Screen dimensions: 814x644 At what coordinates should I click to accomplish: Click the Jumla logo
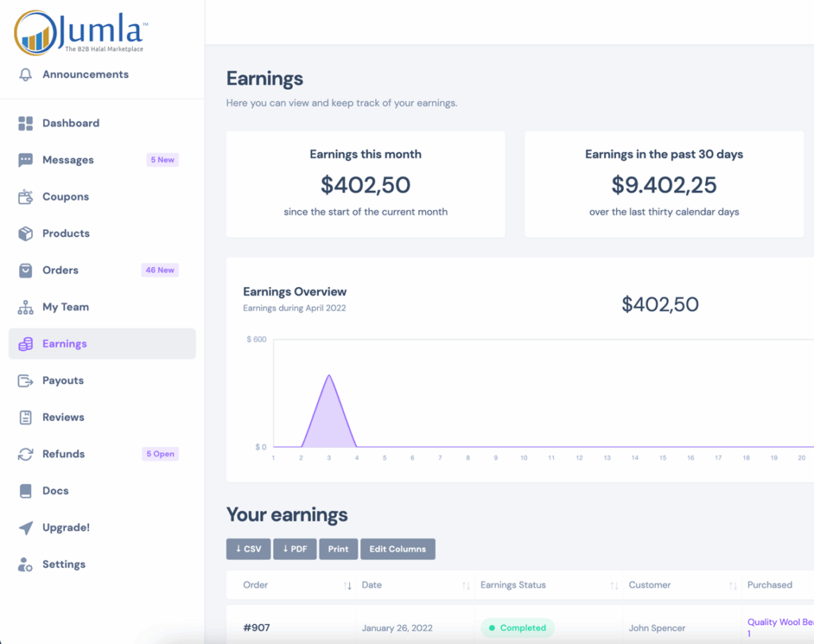(x=79, y=32)
